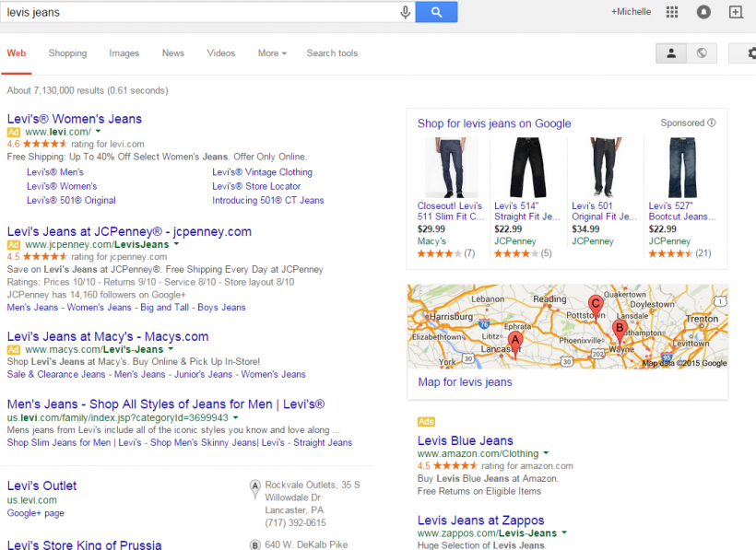Open Levi's Store King of Prussia result

(x=85, y=544)
